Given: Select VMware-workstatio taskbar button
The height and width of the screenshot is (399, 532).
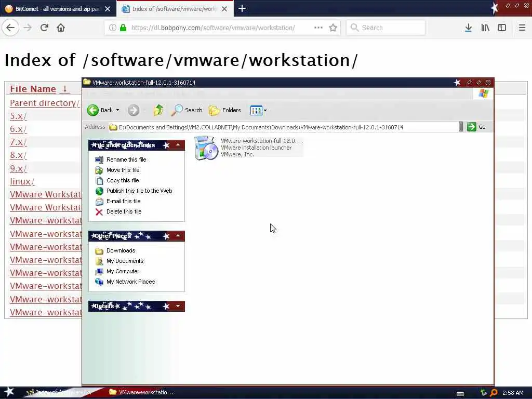Looking at the screenshot, I should [141, 392].
